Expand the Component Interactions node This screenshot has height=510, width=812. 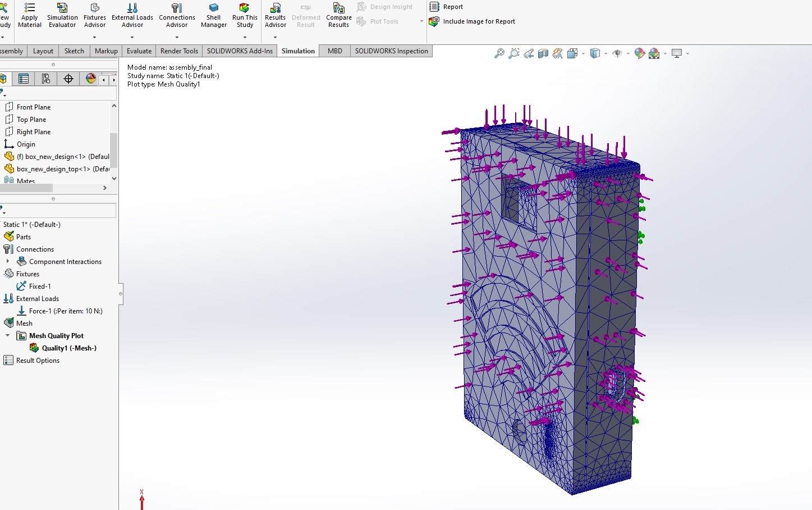[x=7, y=261]
